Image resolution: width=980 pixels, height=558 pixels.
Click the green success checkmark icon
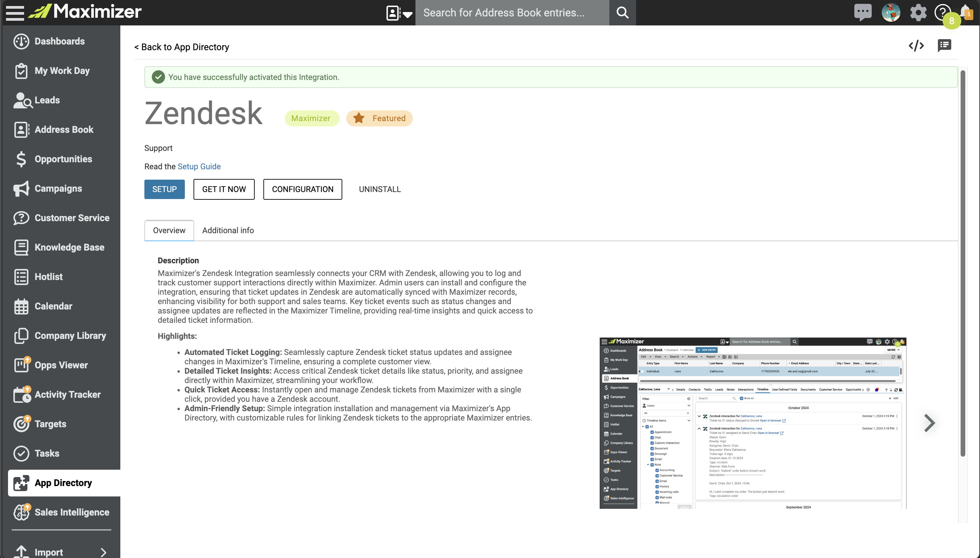(x=158, y=77)
